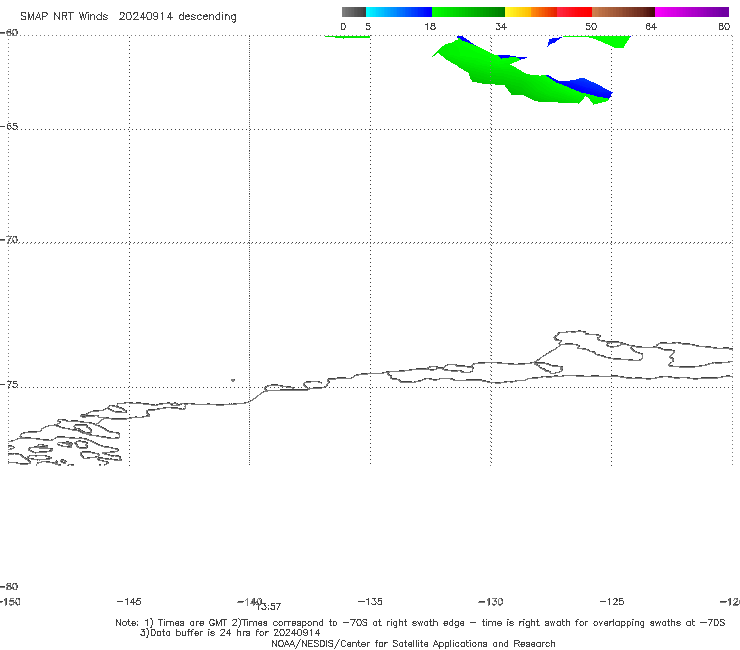Click the title 'SMAP NRT Winds 20240914 descending'
Viewport: 740px width, 650px height.
(128, 17)
